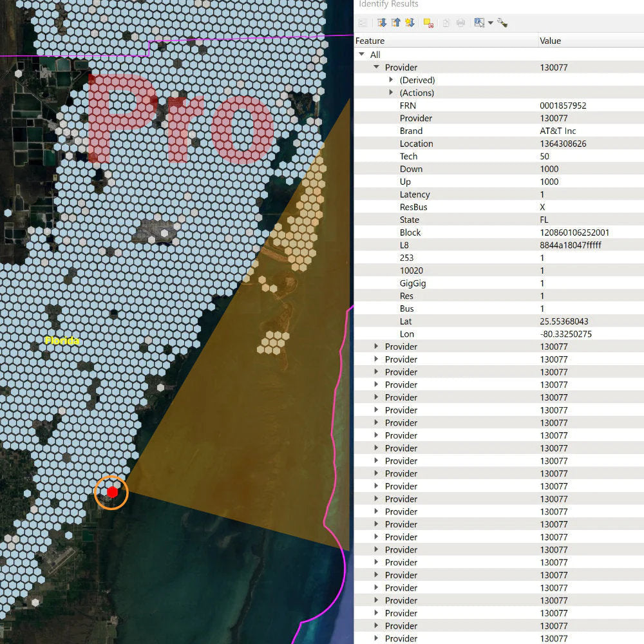Click the red highlighted hexagon on map
Viewport: 644px width, 644px height.
(x=112, y=493)
